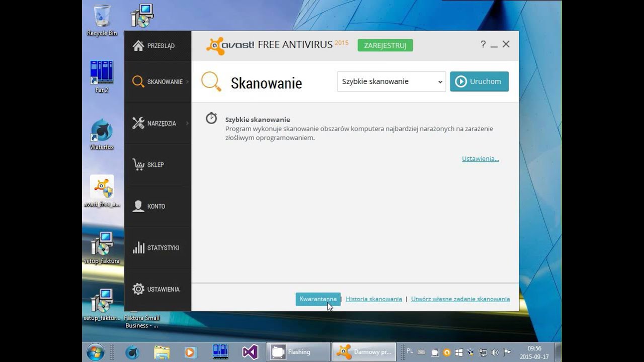Click the magnifier icon beside Skanowanie
The image size is (644, 362).
click(x=138, y=82)
